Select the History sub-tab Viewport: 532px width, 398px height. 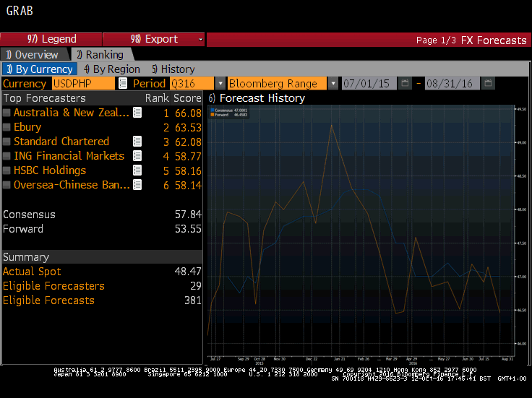point(173,69)
